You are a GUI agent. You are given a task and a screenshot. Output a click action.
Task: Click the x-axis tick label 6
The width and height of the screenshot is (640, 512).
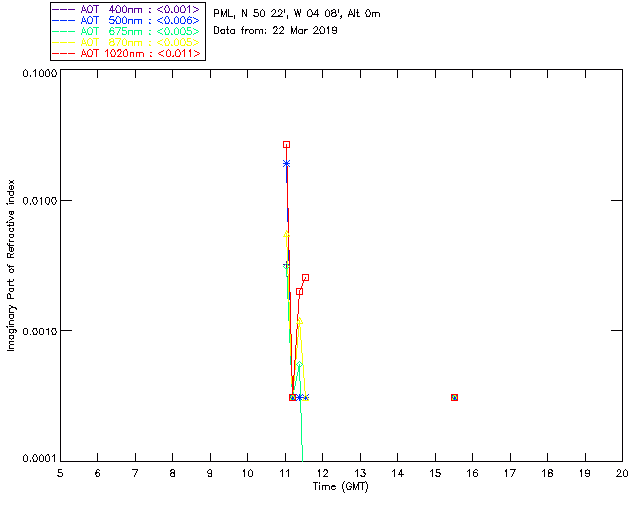(98, 473)
